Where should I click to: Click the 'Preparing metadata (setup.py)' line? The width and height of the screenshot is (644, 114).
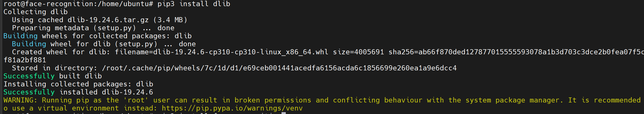click(x=74, y=28)
